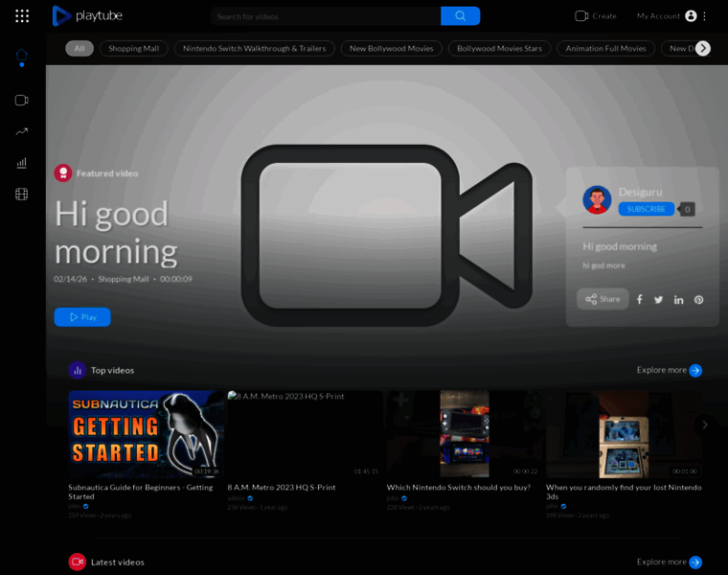
Task: Select the New Bollywood Movies category chip
Action: (x=391, y=48)
